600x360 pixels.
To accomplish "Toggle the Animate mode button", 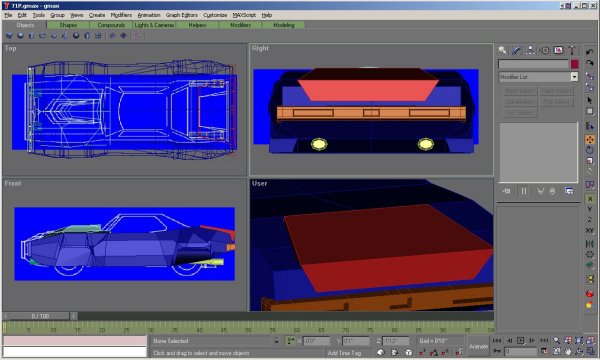I will [479, 346].
